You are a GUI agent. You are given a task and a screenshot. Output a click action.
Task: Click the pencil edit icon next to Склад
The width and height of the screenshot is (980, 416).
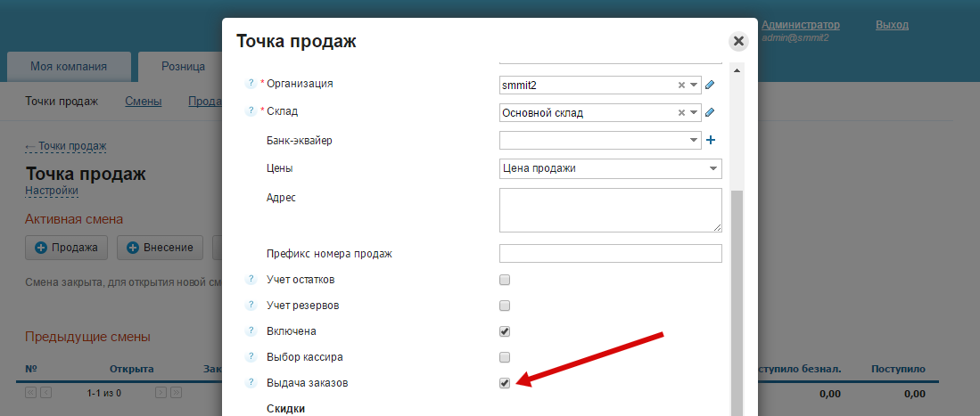coord(710,113)
